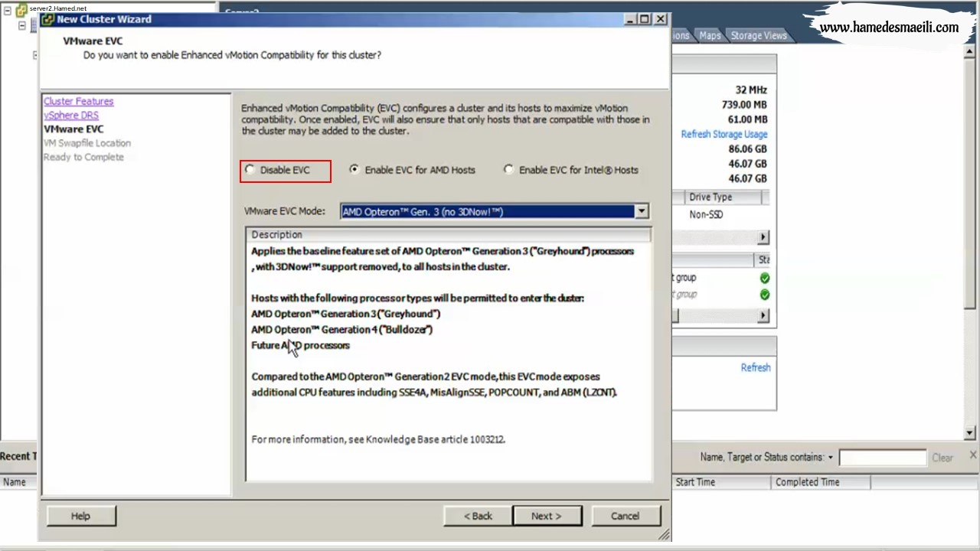Click the server2.Hamed.net vCenter icon in tree
Image resolution: width=980 pixels, height=551 pixels.
(21, 10)
